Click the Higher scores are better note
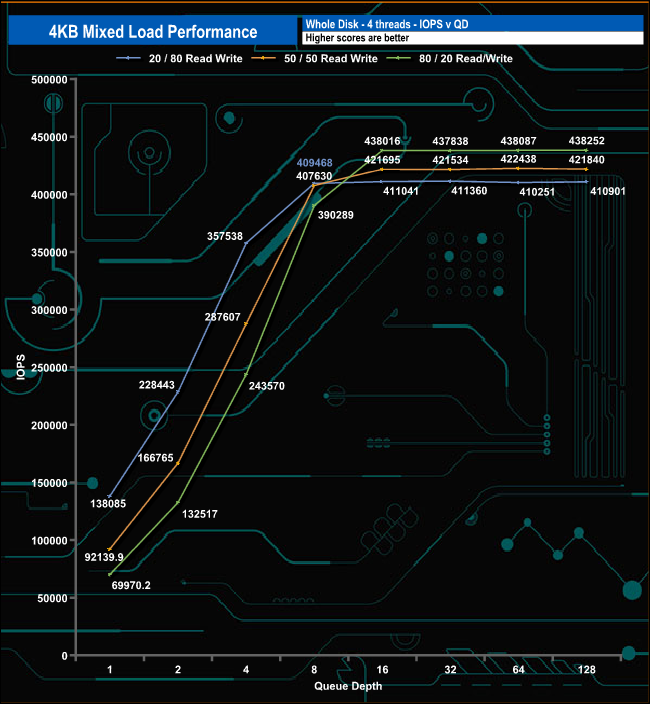The height and width of the screenshot is (704, 650). [357, 38]
